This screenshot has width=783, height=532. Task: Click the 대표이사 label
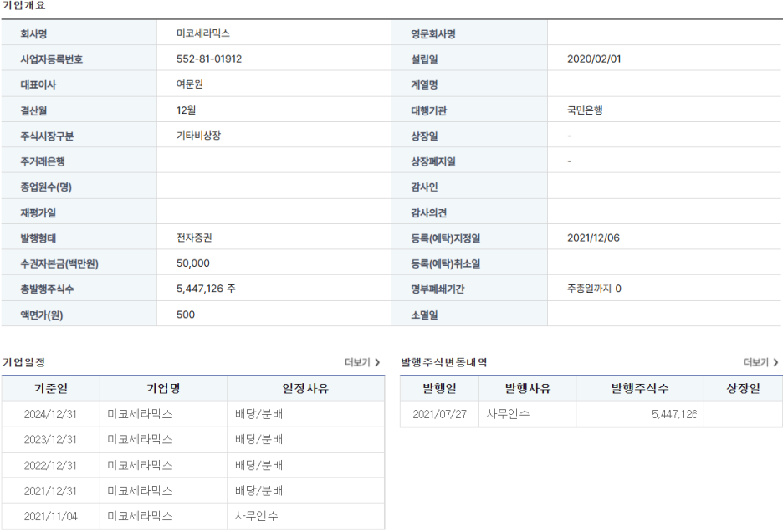point(38,85)
